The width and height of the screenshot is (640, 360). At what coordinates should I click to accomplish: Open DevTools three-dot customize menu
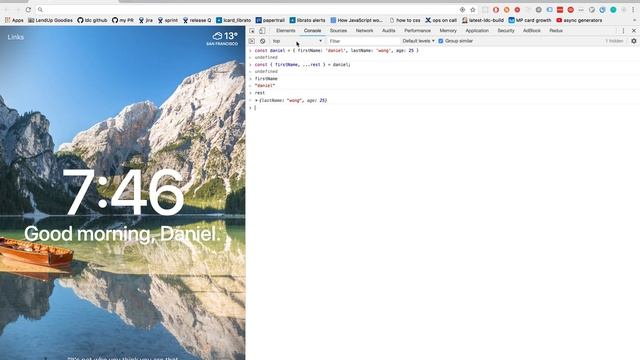click(x=623, y=31)
